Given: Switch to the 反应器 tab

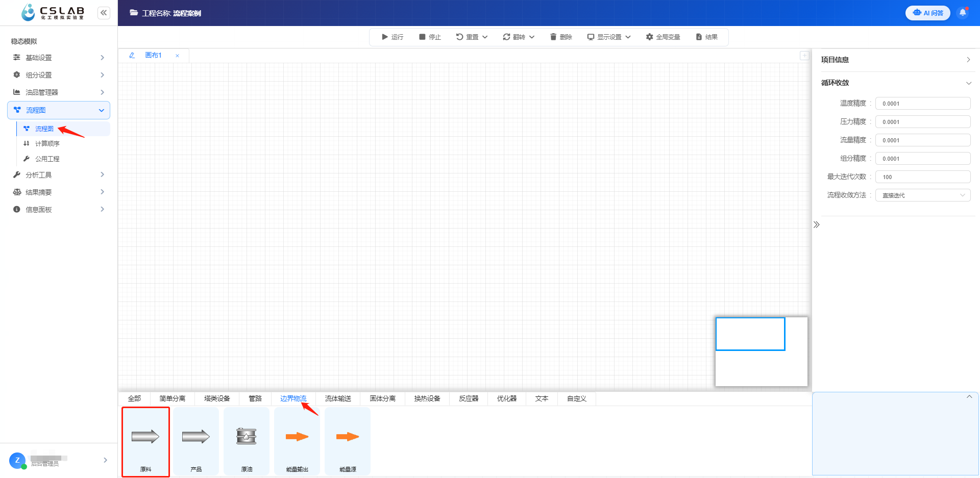Looking at the screenshot, I should click(469, 398).
